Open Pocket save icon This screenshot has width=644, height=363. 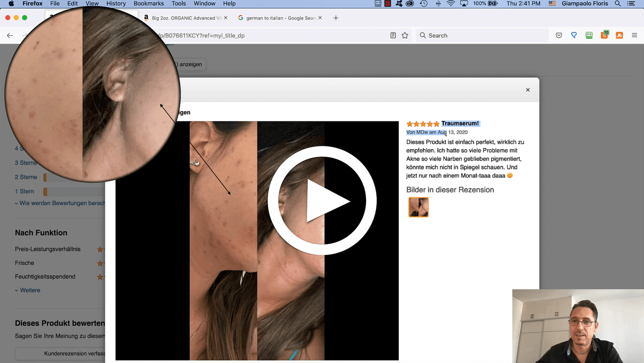[x=559, y=35]
